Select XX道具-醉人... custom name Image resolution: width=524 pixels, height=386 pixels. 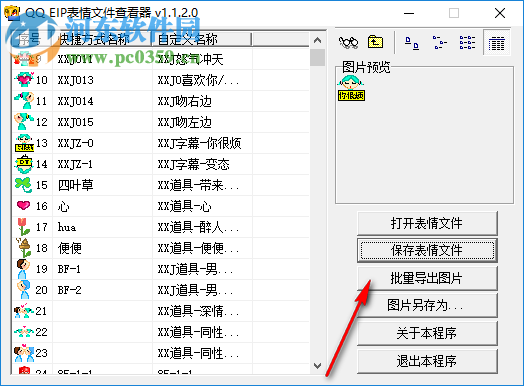click(199, 227)
